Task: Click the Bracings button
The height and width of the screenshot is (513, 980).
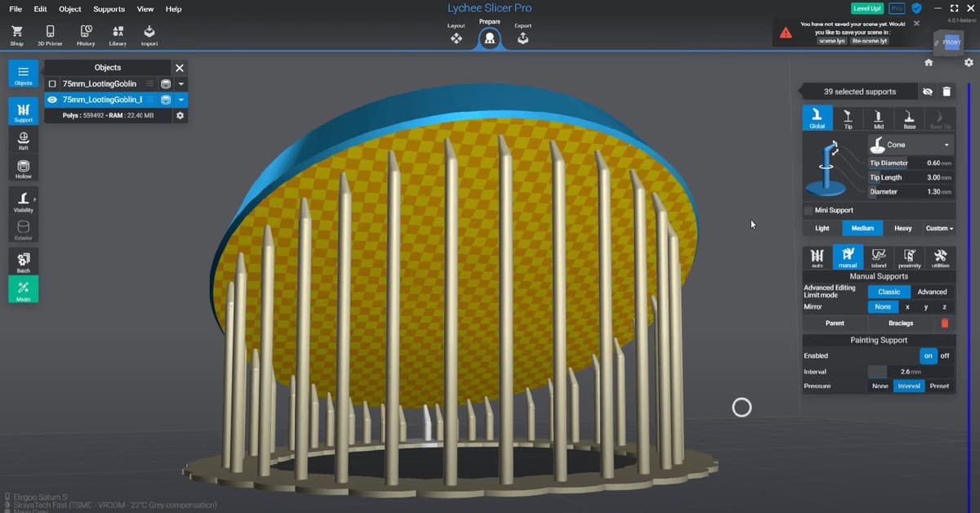Action: coord(901,323)
